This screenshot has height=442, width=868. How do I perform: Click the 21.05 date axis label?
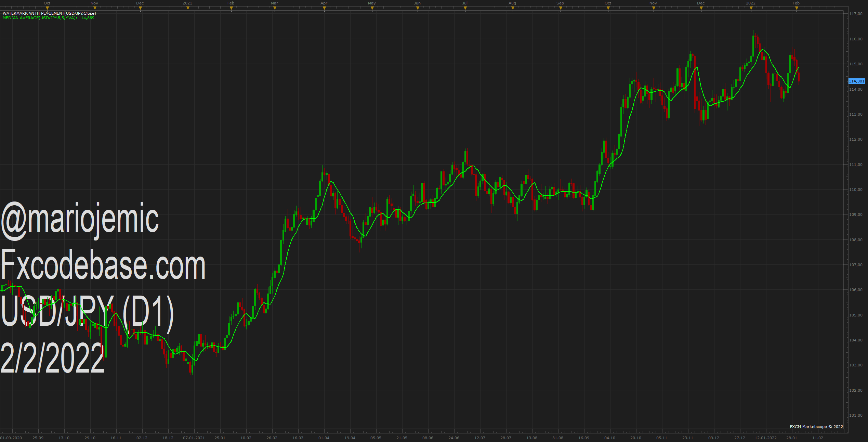point(402,438)
